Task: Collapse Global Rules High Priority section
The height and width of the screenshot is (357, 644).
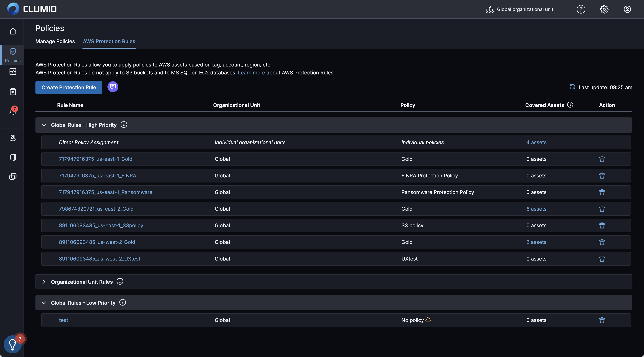Action: [44, 125]
